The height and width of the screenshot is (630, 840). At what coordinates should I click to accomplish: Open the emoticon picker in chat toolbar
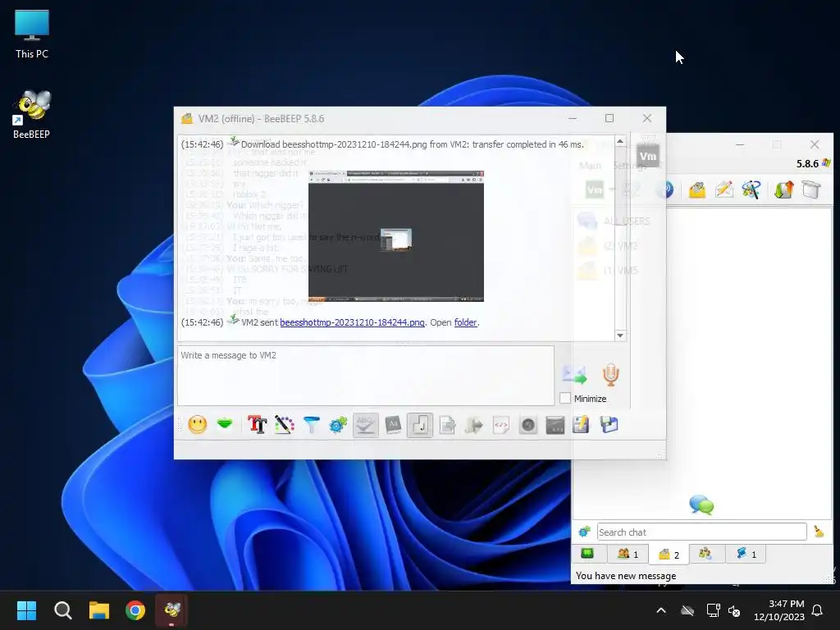pyautogui.click(x=198, y=425)
